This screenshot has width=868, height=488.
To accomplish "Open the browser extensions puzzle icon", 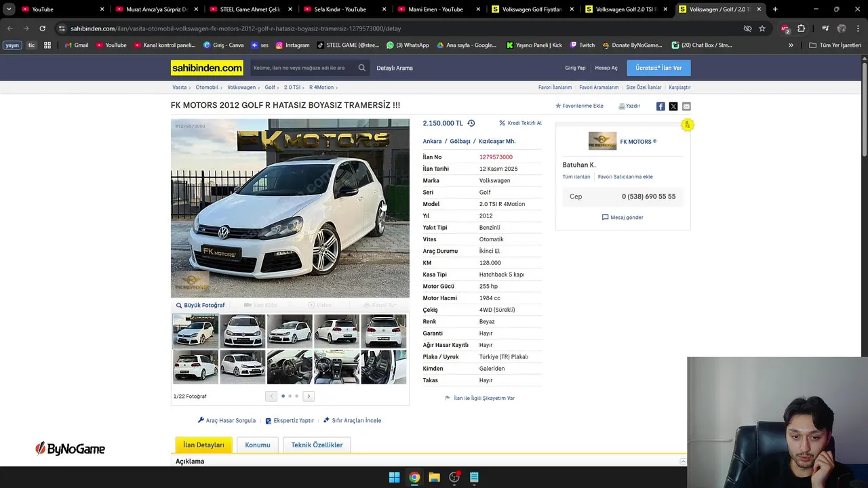I will [802, 28].
